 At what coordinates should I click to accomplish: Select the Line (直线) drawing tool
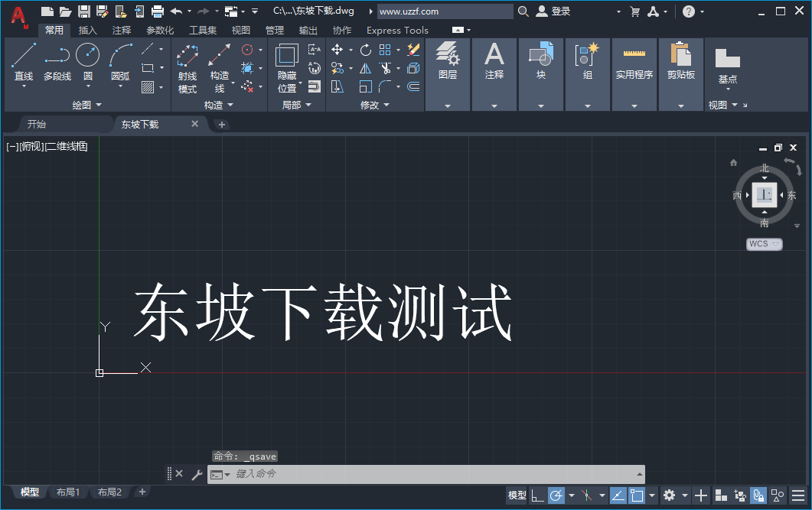(23, 63)
